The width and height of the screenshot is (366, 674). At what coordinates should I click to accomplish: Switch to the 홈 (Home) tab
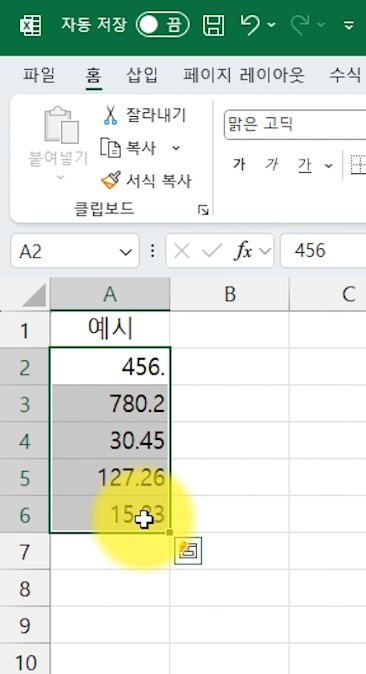coord(93,76)
